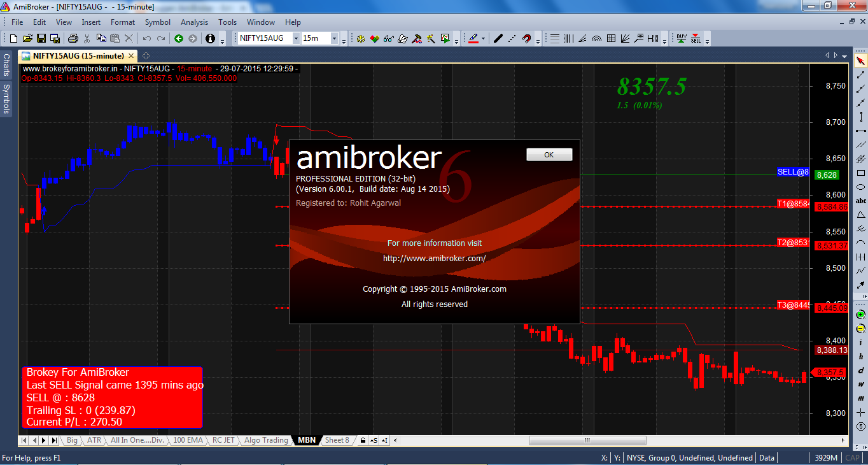Screen dimensions: 868x465
Task: Click the green zoom-in circle icon
Action: (861, 315)
